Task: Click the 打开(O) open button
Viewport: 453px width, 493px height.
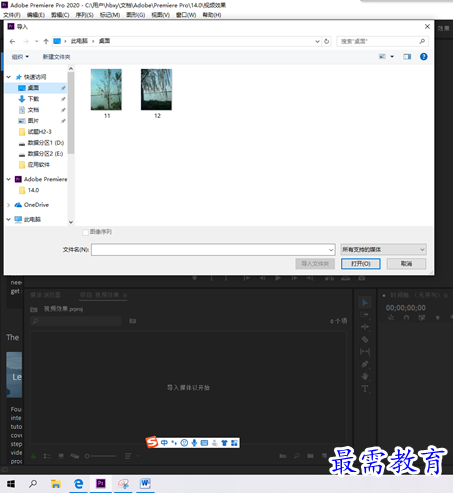Action: coord(361,264)
